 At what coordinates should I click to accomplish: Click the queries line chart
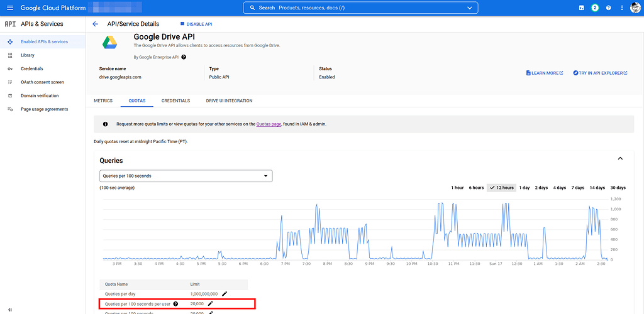coord(355,230)
